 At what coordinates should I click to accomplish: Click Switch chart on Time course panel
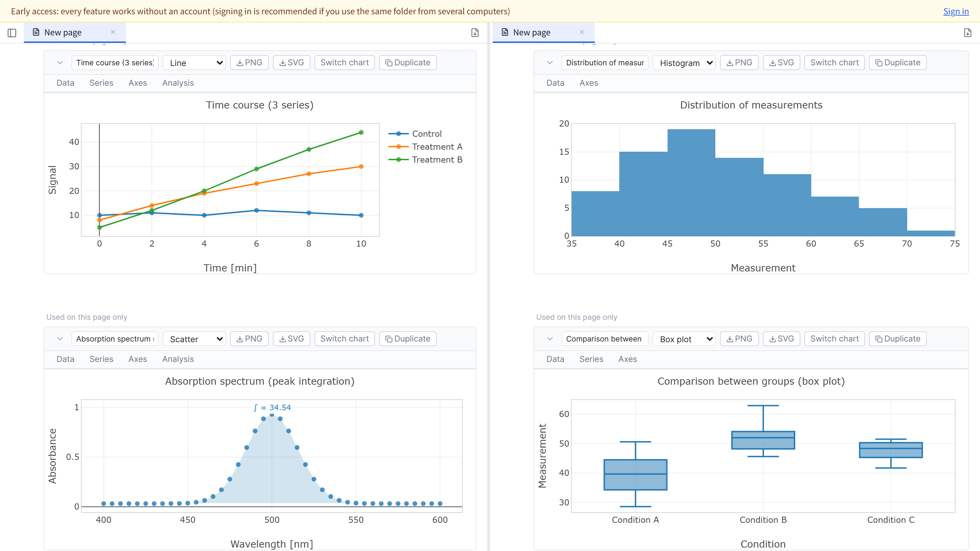(345, 63)
